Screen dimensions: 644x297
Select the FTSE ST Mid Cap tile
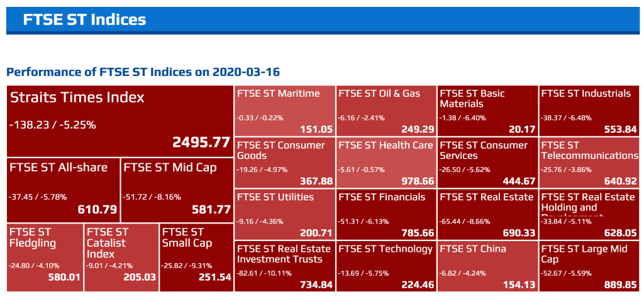click(177, 189)
